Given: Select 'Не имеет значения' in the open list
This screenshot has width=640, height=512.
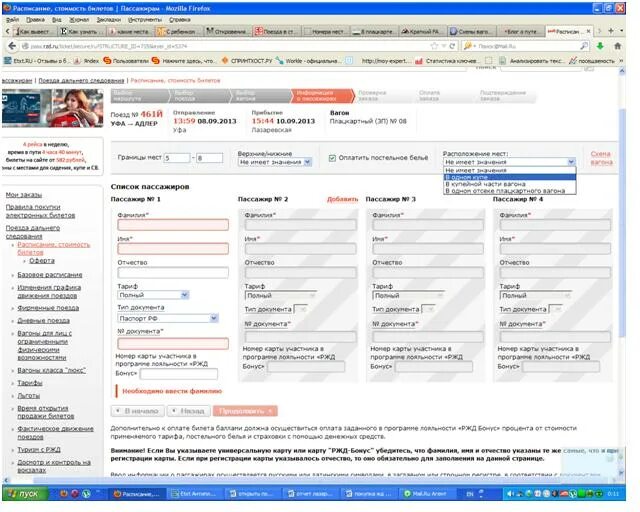Looking at the screenshot, I should (x=509, y=170).
